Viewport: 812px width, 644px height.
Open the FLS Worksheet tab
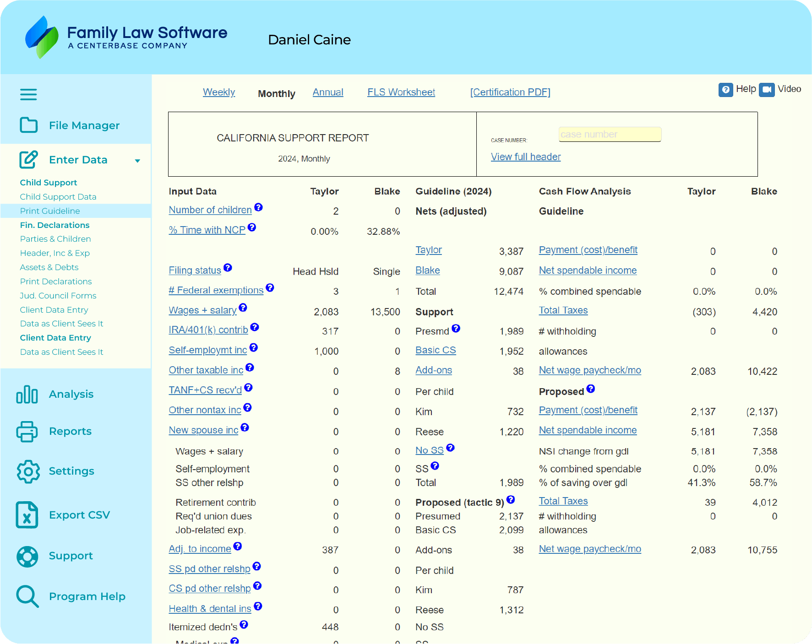click(401, 92)
